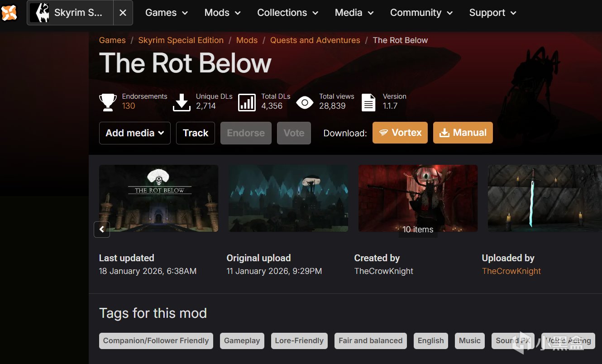
Task: Click the Total DLs value 4,356
Action: click(272, 106)
